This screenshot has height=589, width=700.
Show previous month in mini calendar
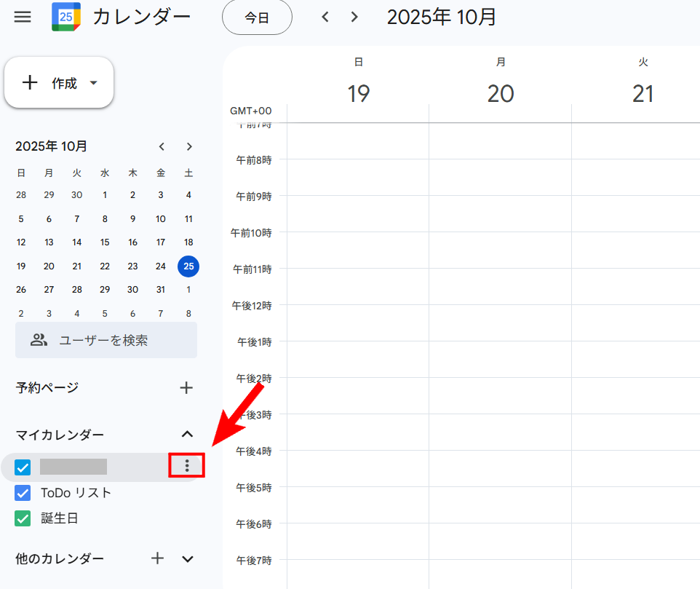(x=162, y=146)
